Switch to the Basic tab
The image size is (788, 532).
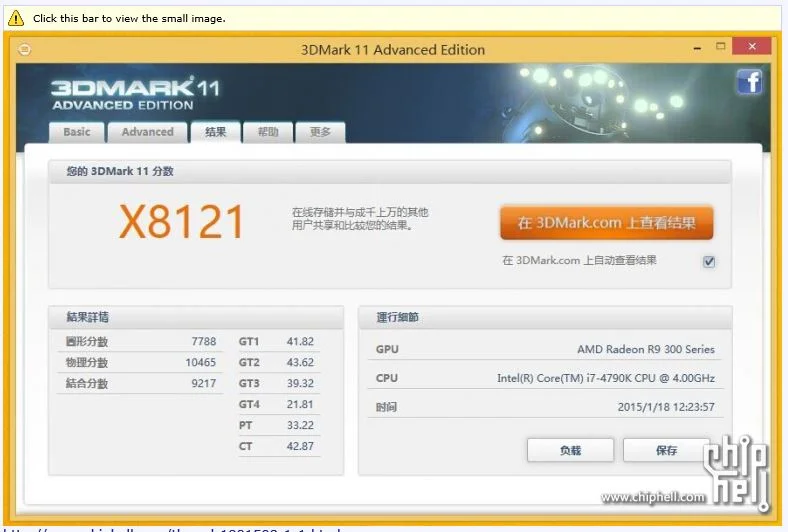76,132
